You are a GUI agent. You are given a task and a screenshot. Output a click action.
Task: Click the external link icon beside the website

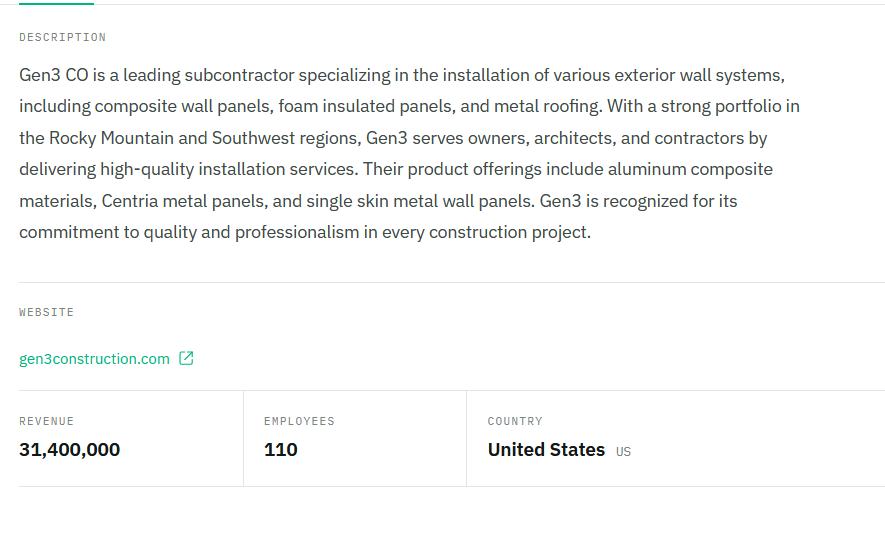point(186,358)
